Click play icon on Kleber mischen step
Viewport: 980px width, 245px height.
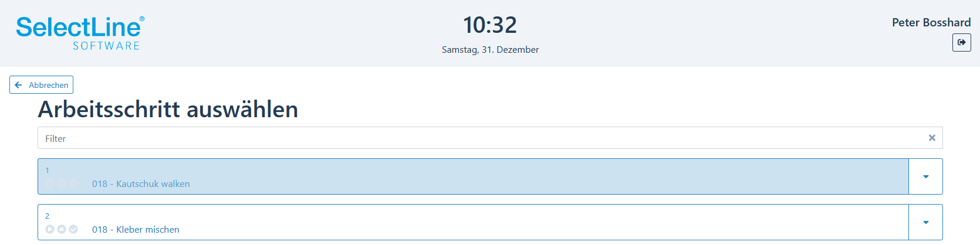point(50,229)
